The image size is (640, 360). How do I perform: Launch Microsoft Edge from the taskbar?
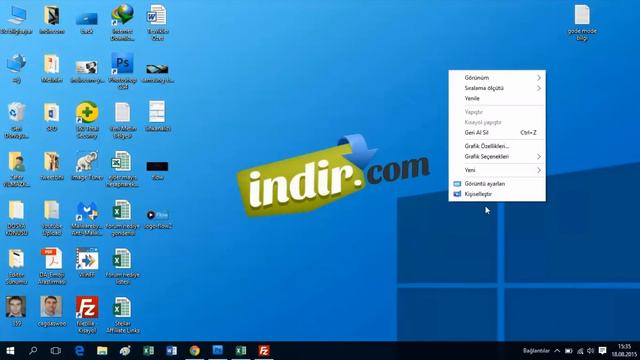[79, 351]
